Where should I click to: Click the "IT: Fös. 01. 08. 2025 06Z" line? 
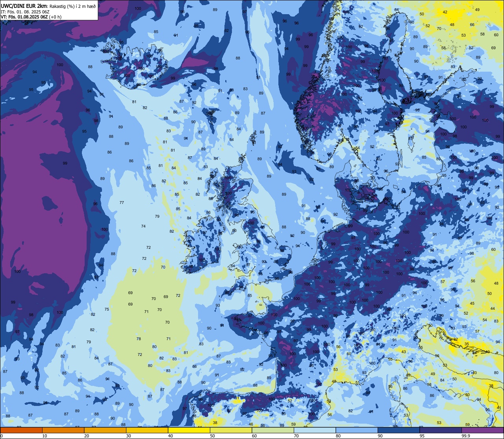[25, 12]
